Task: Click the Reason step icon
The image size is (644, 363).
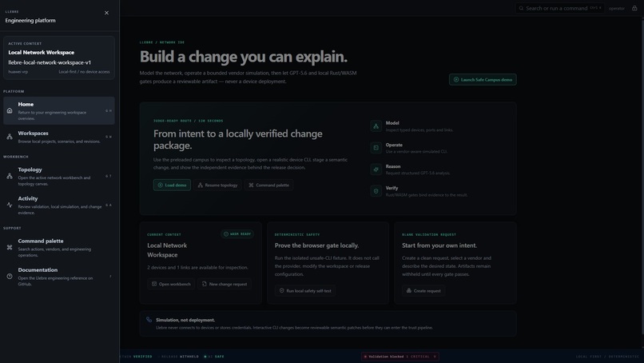Action: coord(376,170)
